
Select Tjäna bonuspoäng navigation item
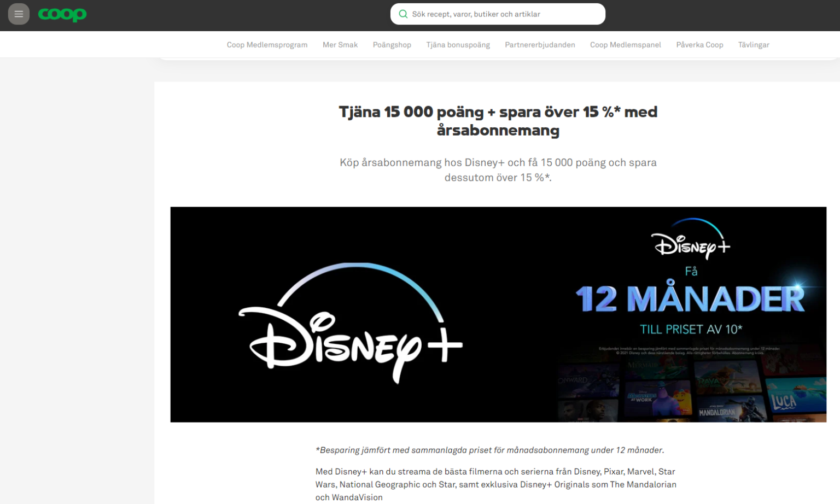click(458, 45)
